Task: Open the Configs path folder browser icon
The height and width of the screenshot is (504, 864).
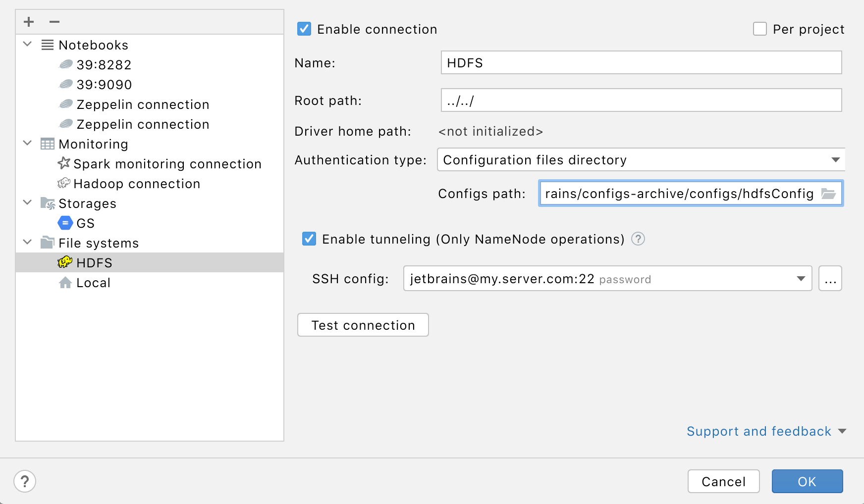Action: click(x=829, y=194)
